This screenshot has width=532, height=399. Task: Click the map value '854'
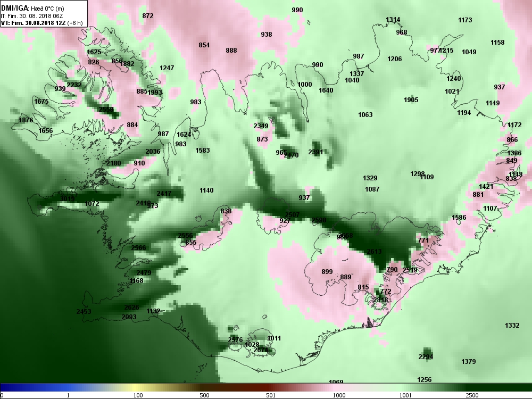(x=204, y=45)
